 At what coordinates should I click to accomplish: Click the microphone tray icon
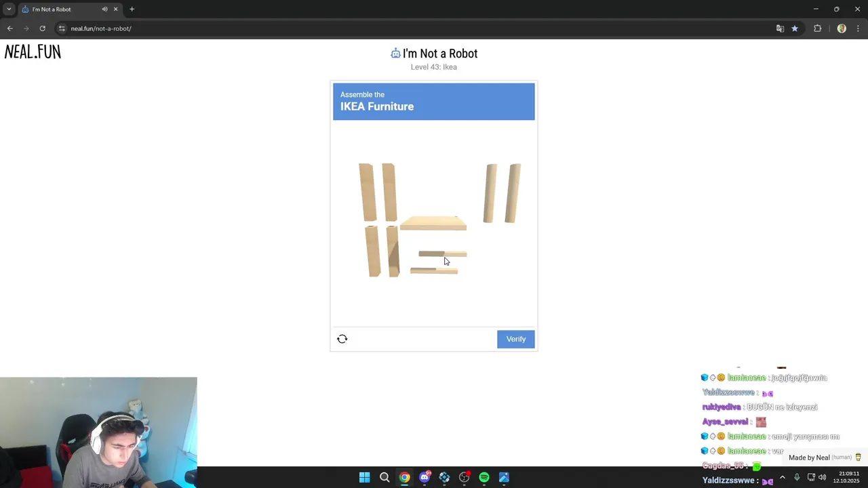[797, 477]
